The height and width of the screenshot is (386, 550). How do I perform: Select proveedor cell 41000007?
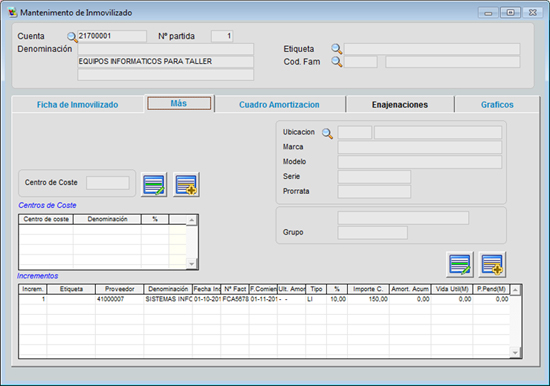coord(120,299)
